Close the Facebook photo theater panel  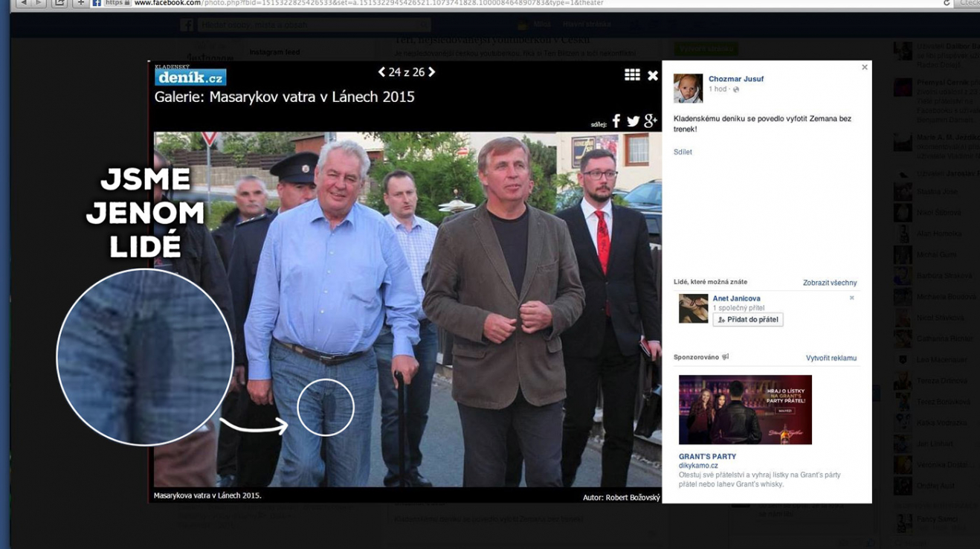pos(864,68)
